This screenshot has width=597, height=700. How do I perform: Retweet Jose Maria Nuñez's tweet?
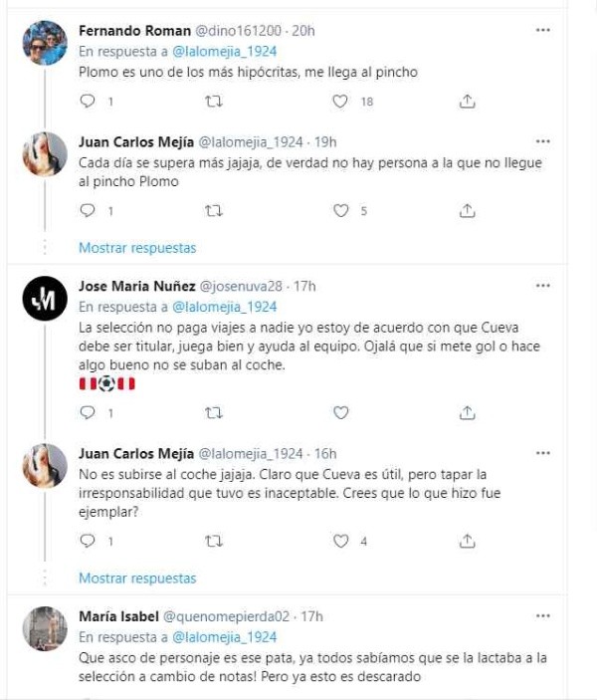point(213,412)
